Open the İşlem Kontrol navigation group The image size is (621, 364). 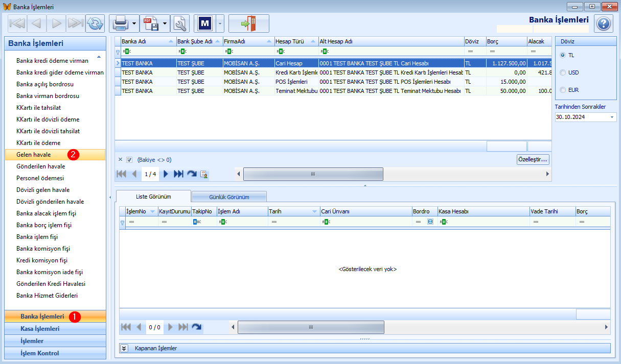coord(55,353)
